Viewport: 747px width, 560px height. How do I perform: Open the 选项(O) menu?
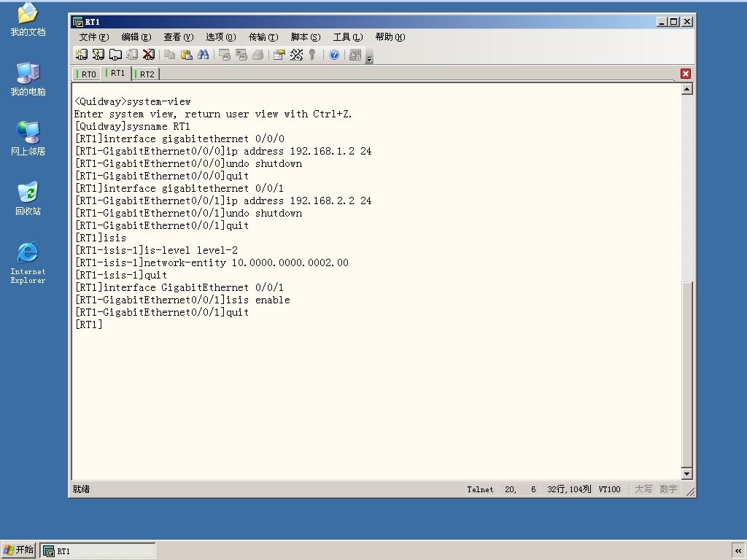[220, 36]
